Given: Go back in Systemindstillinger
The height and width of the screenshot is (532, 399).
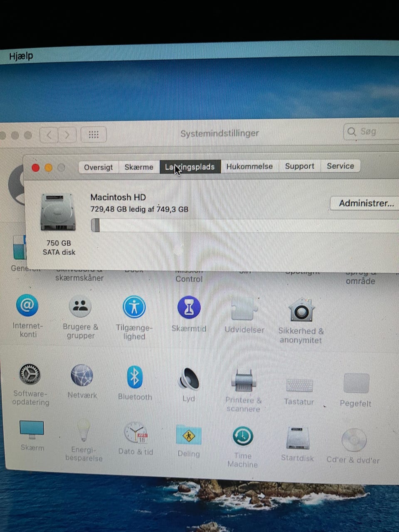Looking at the screenshot, I should coord(49,135).
